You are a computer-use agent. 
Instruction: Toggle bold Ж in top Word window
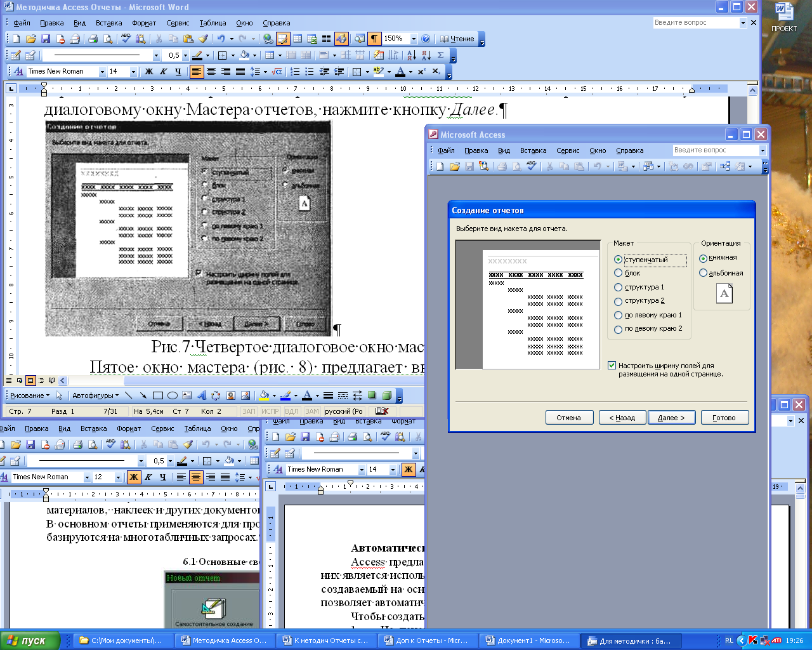[x=149, y=72]
